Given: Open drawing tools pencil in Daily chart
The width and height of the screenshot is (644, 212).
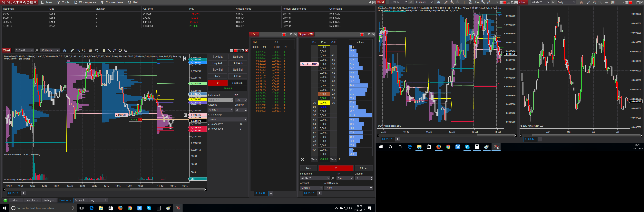Looking at the screenshot, I should [589, 2].
